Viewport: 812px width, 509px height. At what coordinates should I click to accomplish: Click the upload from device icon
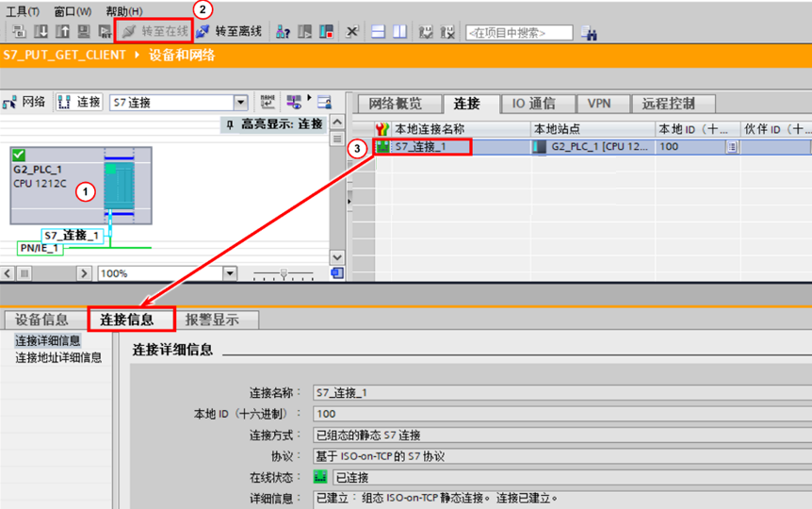63,32
